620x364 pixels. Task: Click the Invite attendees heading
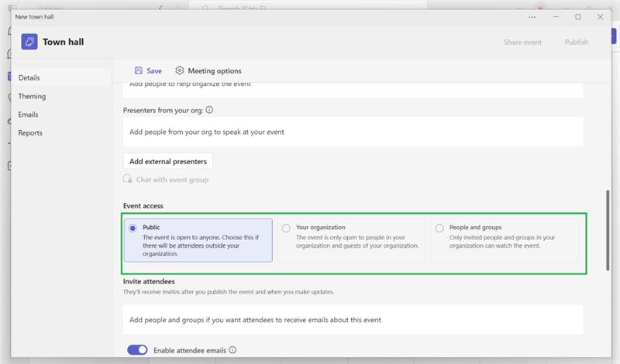[x=149, y=281]
